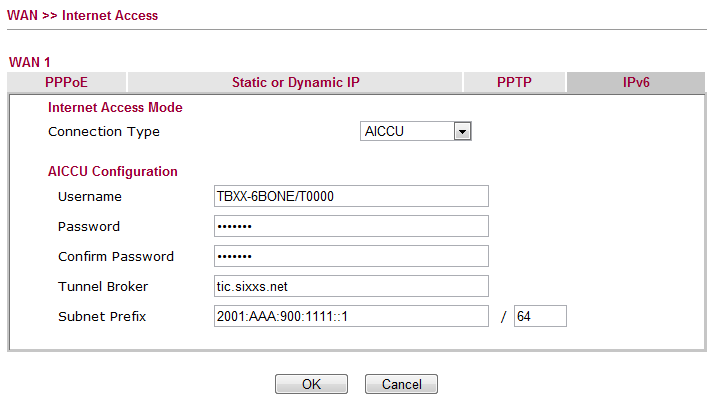Click the WAN >> Internet Access heading
This screenshot has height=405, width=717.
click(82, 16)
